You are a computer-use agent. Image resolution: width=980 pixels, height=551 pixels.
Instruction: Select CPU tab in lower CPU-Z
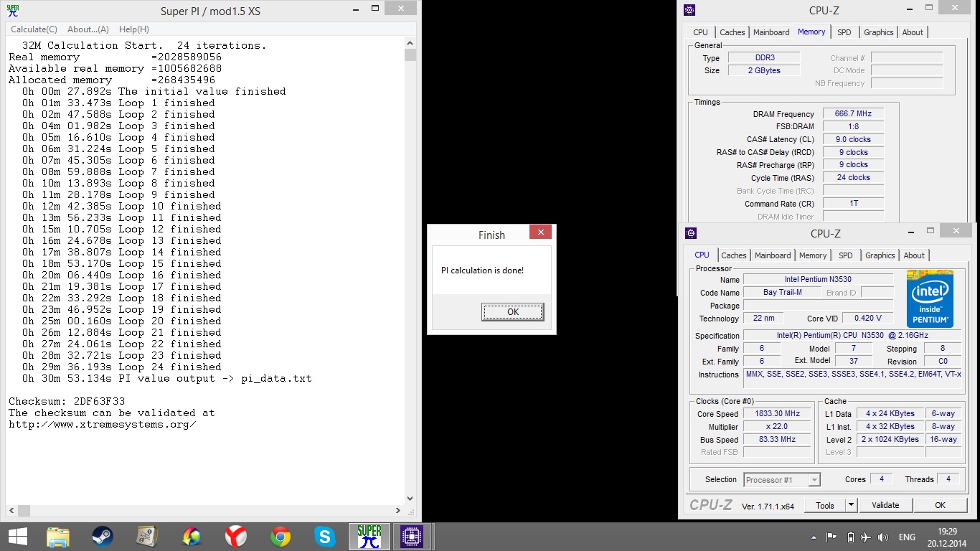[702, 255]
